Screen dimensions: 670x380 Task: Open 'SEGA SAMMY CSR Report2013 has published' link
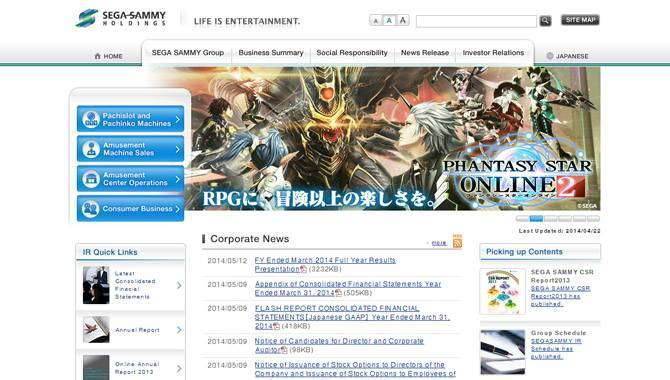pos(560,296)
